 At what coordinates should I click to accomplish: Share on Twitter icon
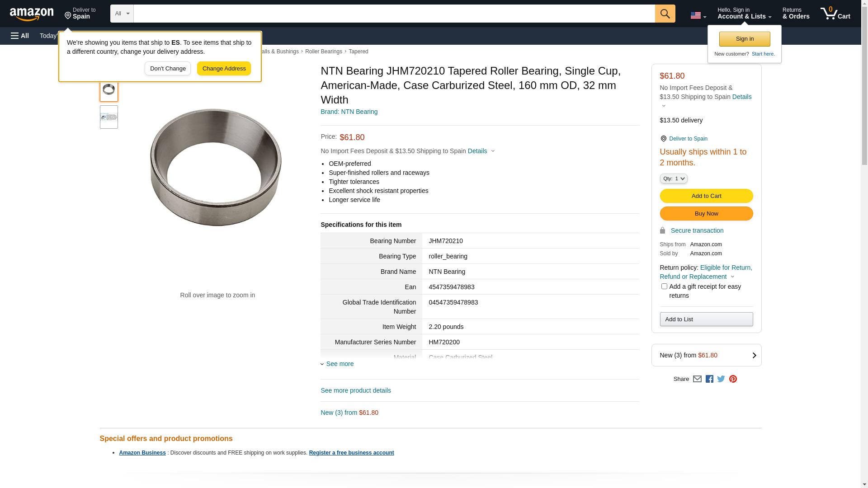click(x=721, y=379)
